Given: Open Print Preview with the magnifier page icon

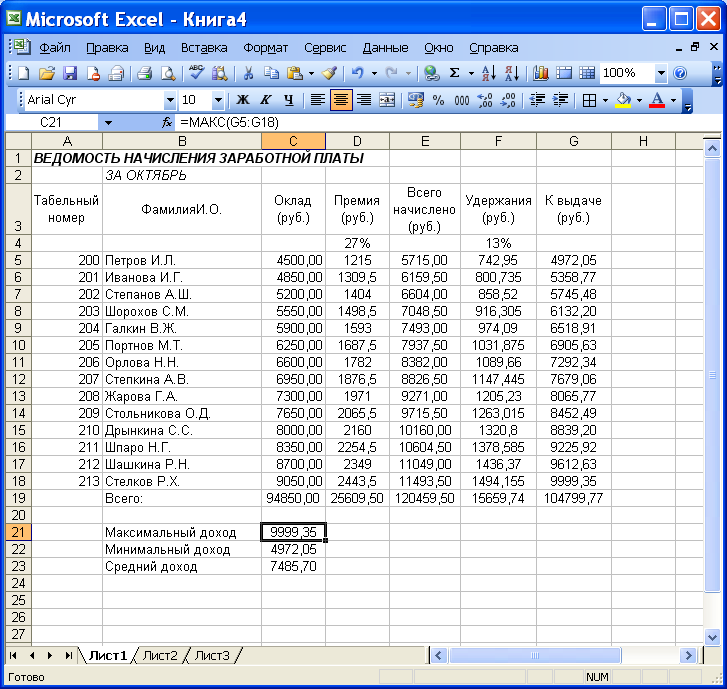Looking at the screenshot, I should click(x=168, y=73).
